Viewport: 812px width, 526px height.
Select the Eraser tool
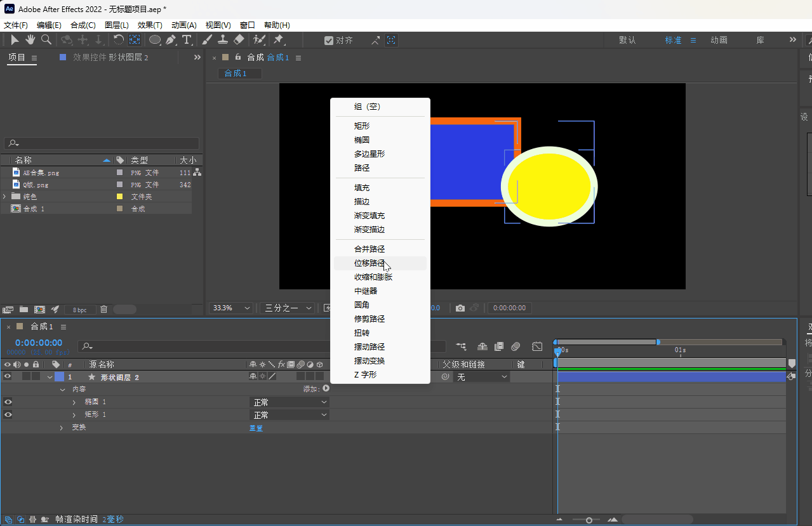coord(239,40)
